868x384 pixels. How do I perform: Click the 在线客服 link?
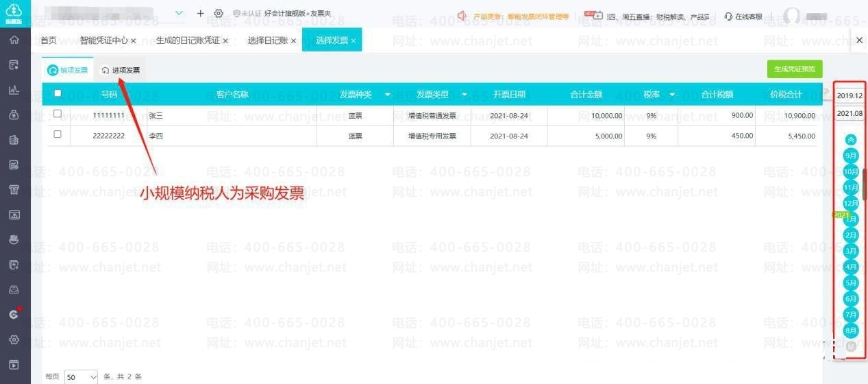749,16
